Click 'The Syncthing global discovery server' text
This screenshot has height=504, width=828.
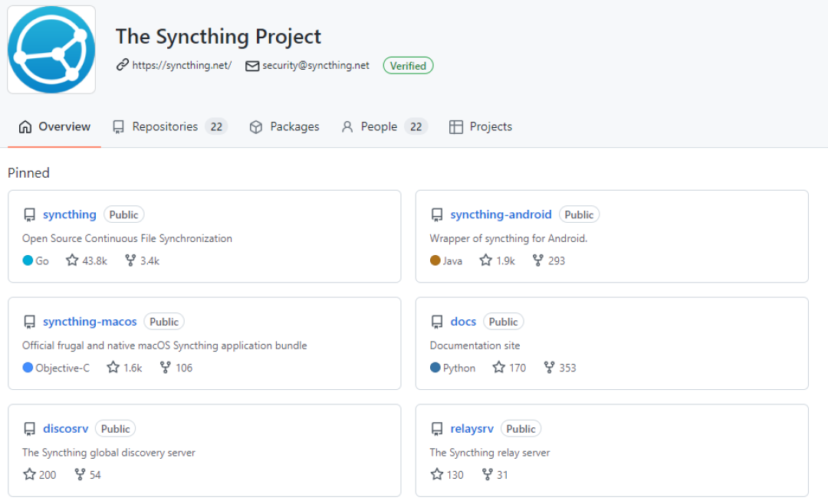[109, 453]
